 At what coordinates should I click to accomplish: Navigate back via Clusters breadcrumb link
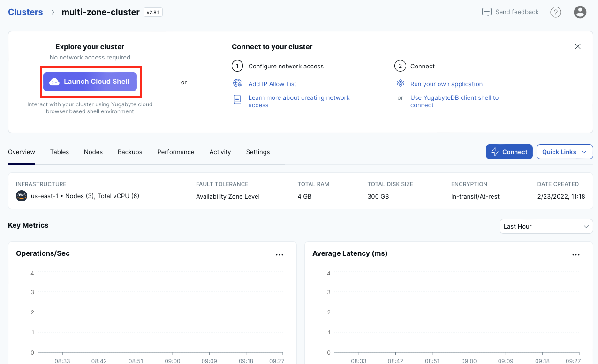click(x=25, y=12)
